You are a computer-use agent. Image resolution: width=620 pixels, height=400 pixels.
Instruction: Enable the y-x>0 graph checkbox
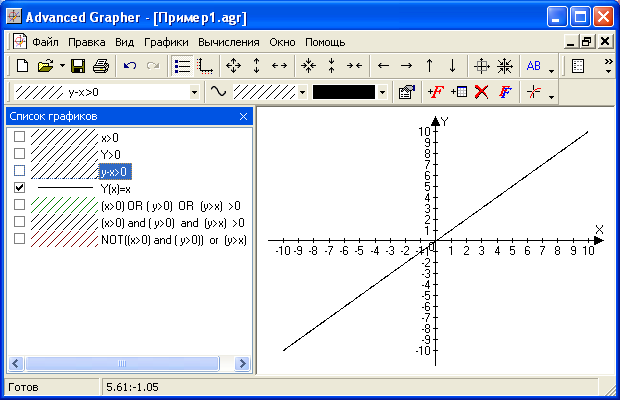click(19, 170)
